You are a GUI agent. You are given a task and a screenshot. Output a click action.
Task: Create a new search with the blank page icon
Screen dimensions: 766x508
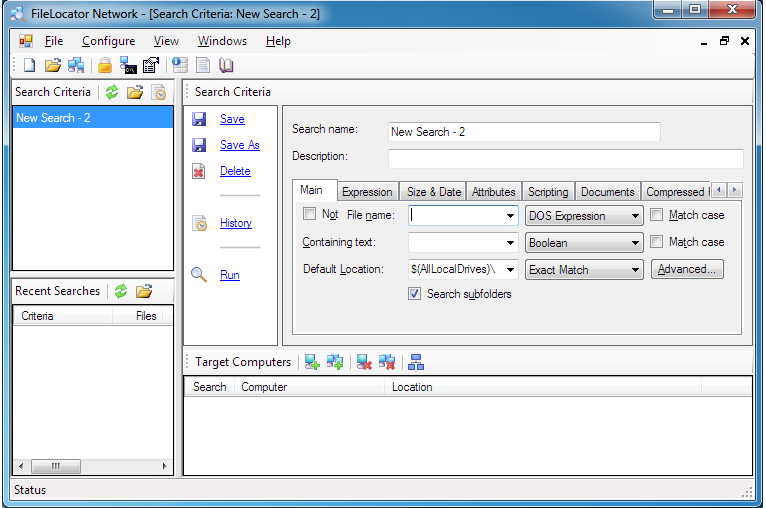[29, 65]
